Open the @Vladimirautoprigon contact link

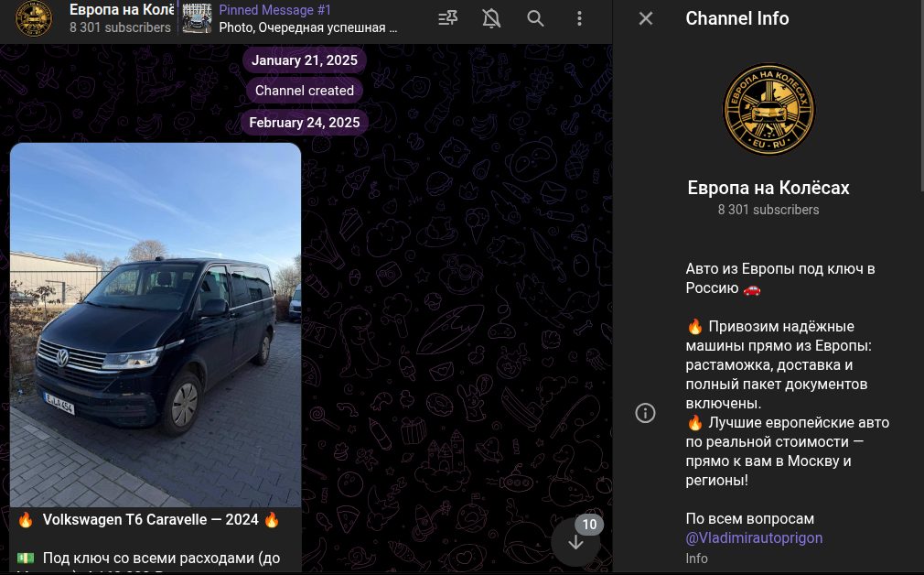[x=754, y=537]
